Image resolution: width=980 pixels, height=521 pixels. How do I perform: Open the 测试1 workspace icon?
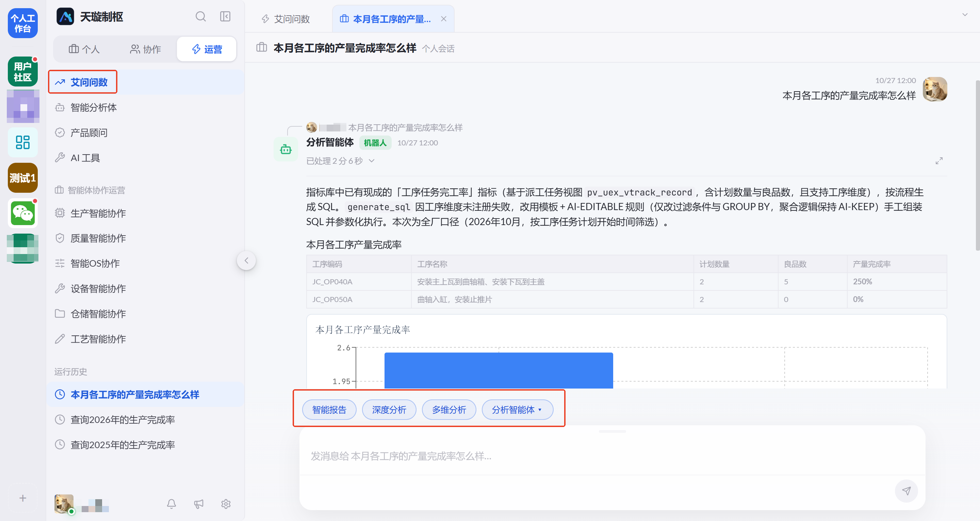click(23, 178)
